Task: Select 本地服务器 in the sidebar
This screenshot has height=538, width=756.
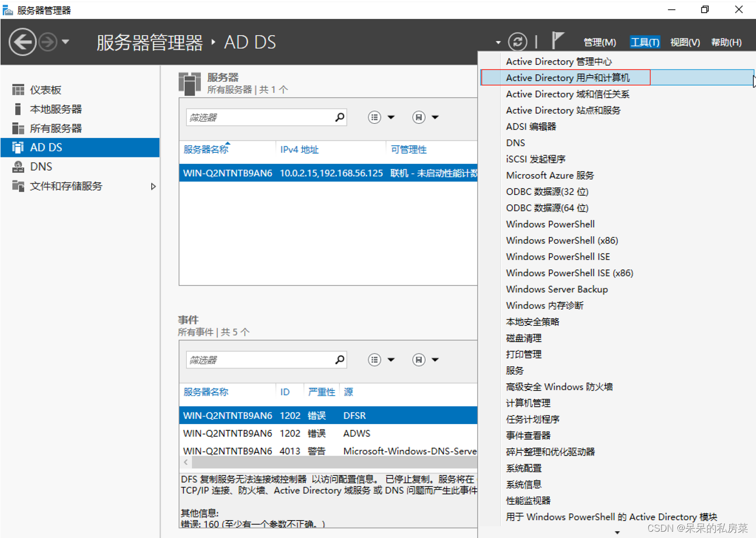Action: pyautogui.click(x=80, y=109)
